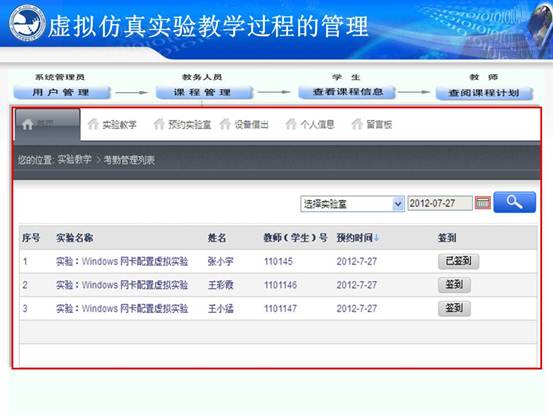Screen dimensions: 553x415
Task: Click the date field 2012-07-27
Action: (x=440, y=203)
